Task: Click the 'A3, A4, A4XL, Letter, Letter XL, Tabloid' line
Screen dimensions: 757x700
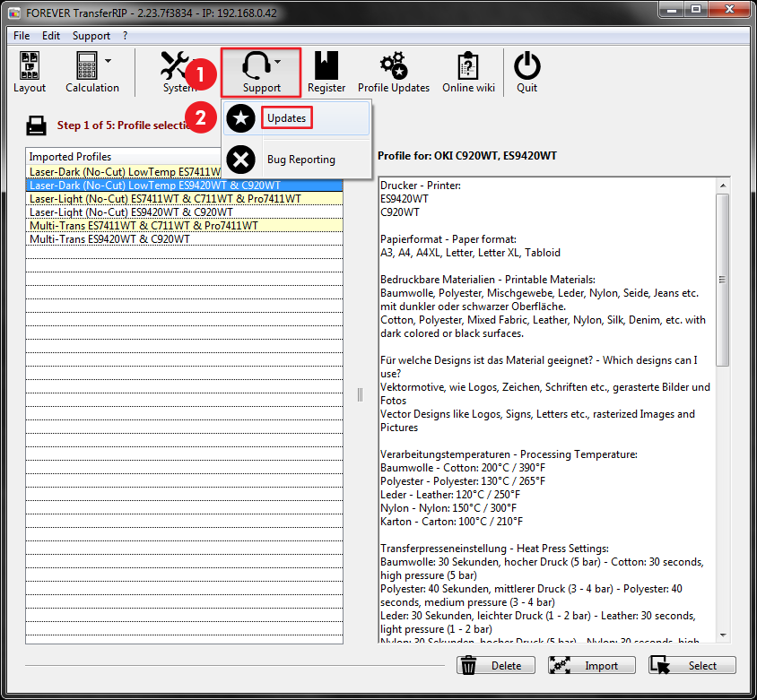Action: pos(470,253)
